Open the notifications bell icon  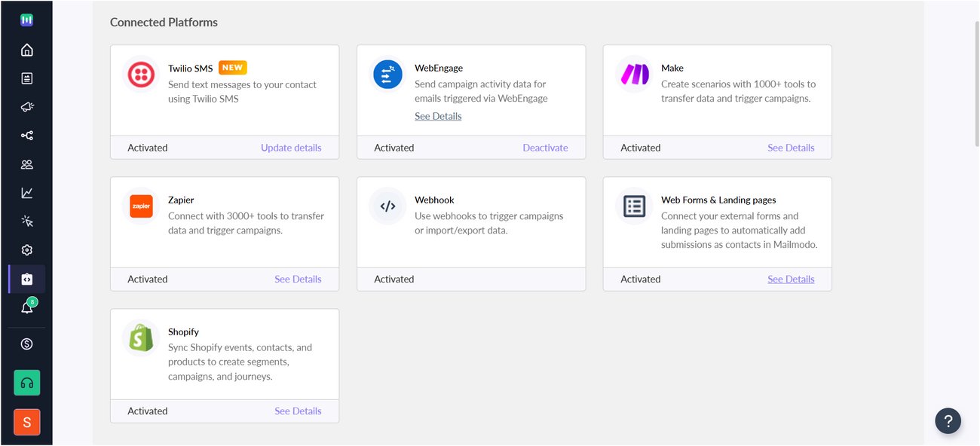26,307
